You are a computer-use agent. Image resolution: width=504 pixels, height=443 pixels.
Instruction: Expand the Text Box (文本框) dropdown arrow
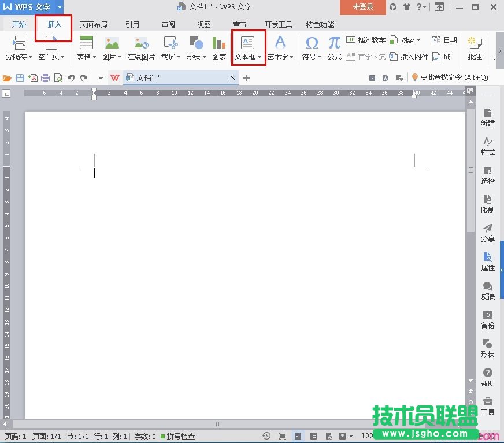259,57
